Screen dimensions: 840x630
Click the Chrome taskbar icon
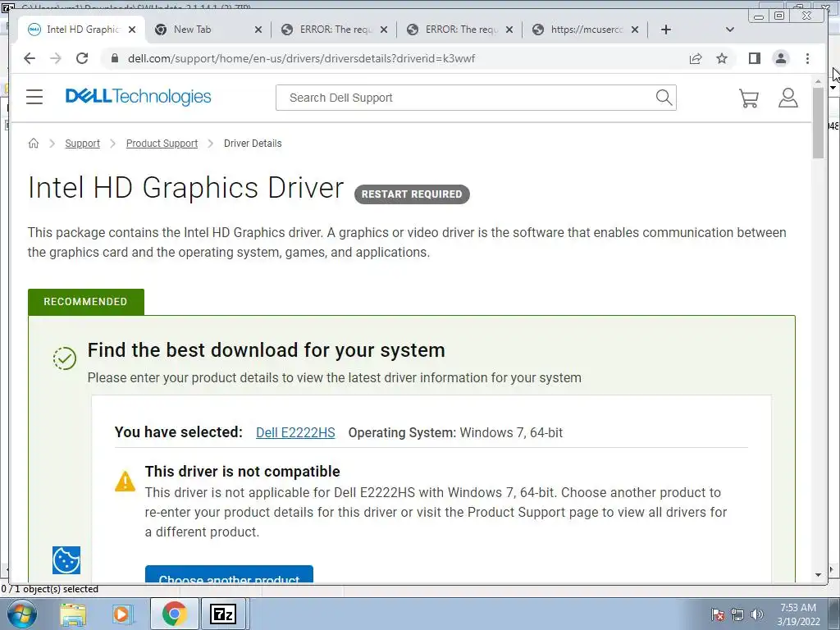coord(174,614)
